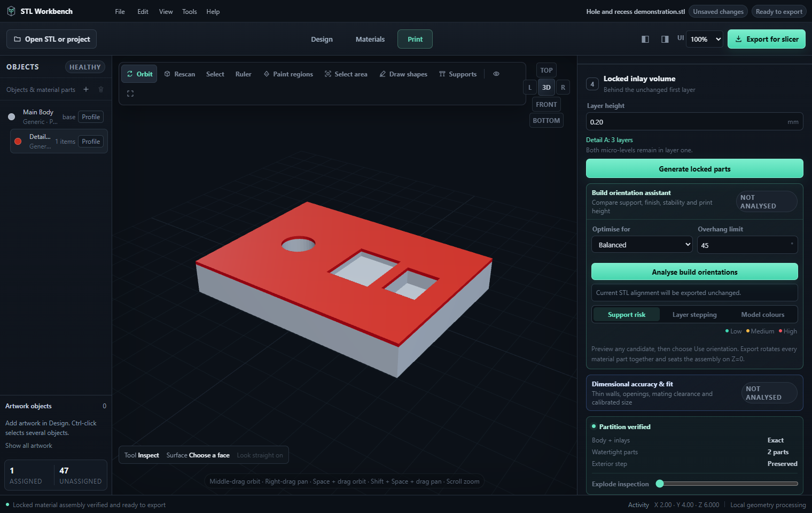The height and width of the screenshot is (513, 812).
Task: Choose the Draw shapes tool
Action: (403, 74)
